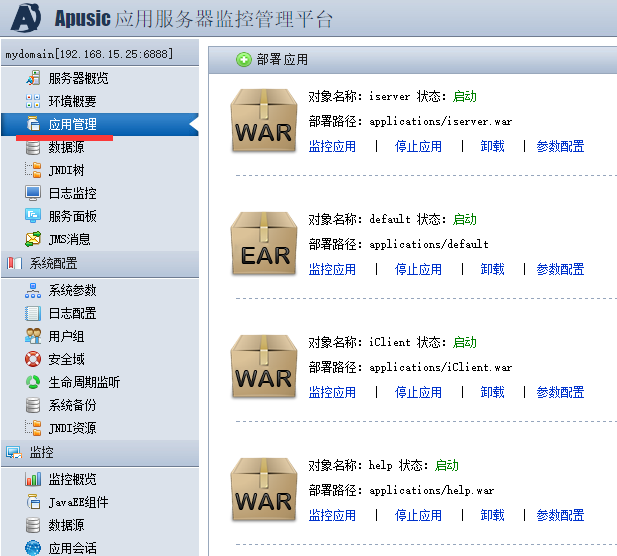Viewport: 617px width, 556px height.
Task: Click the 应用管理 sidebar icon
Action: coord(33,124)
